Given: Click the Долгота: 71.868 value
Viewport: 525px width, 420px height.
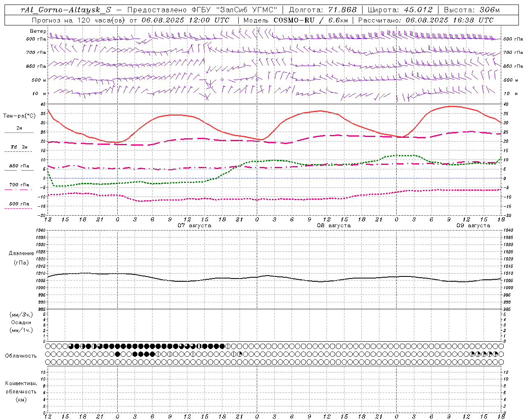Looking at the screenshot, I should click(323, 10).
